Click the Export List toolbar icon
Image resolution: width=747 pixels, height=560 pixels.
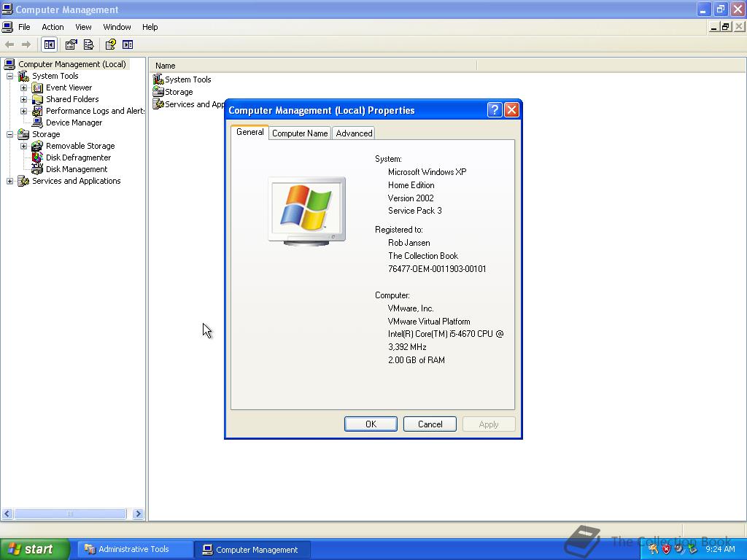pos(88,44)
